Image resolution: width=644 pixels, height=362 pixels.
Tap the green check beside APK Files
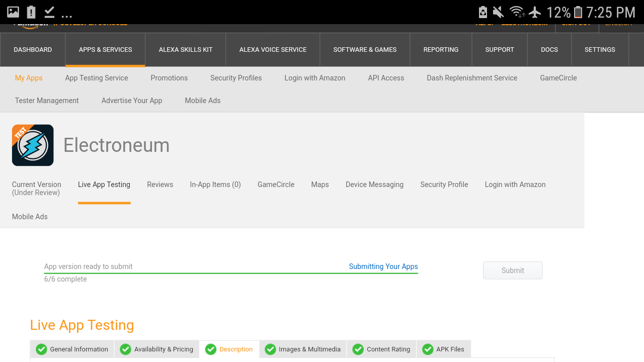coord(428,349)
